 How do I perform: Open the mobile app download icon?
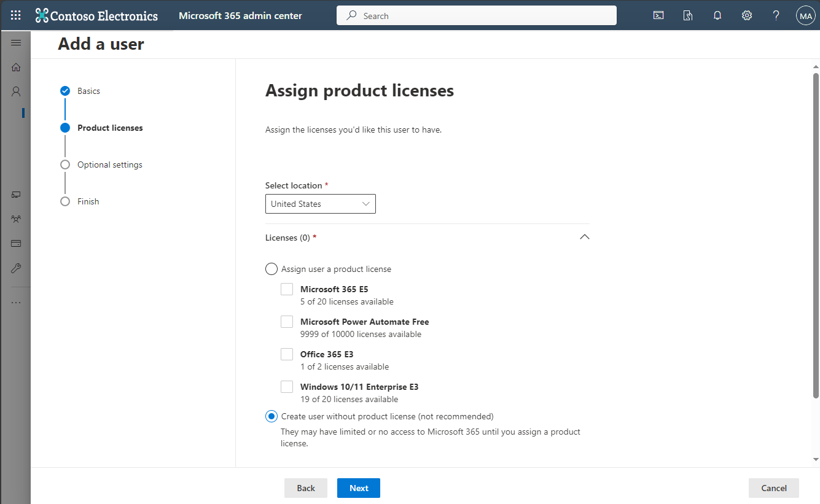[688, 15]
